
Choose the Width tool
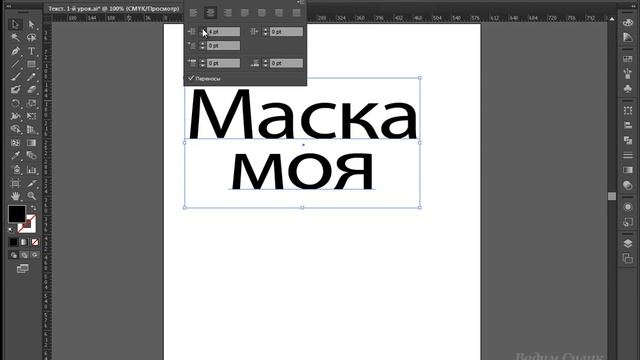click(15, 116)
